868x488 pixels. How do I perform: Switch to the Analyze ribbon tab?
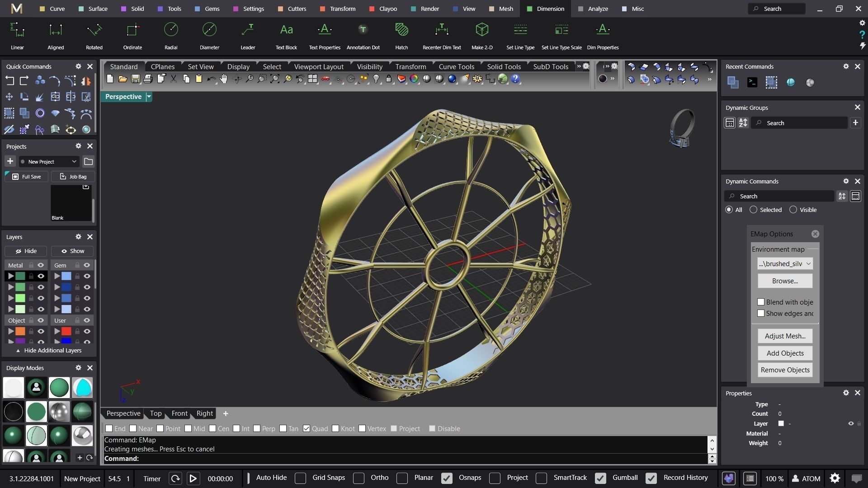point(593,9)
